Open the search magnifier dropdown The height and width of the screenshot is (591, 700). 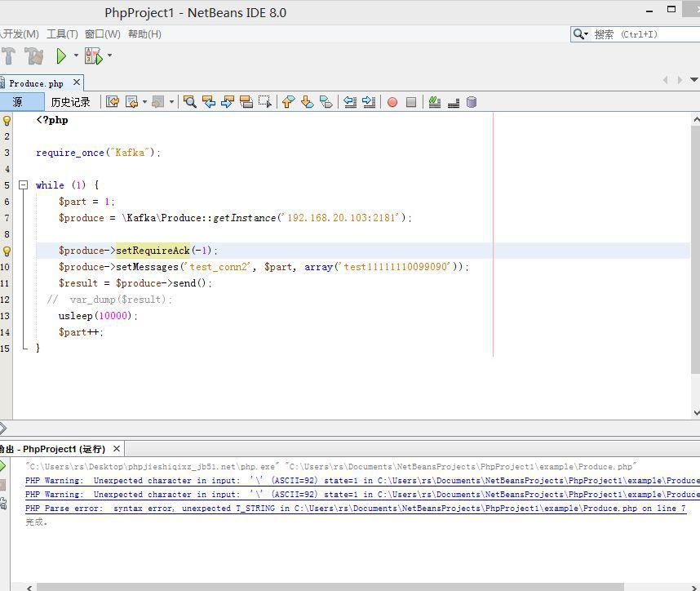tap(581, 34)
